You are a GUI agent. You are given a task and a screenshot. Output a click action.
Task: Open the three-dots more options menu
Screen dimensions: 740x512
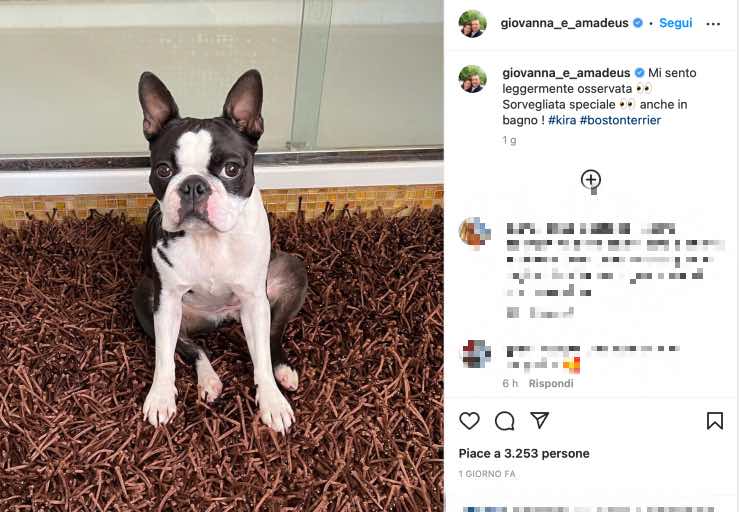point(713,24)
